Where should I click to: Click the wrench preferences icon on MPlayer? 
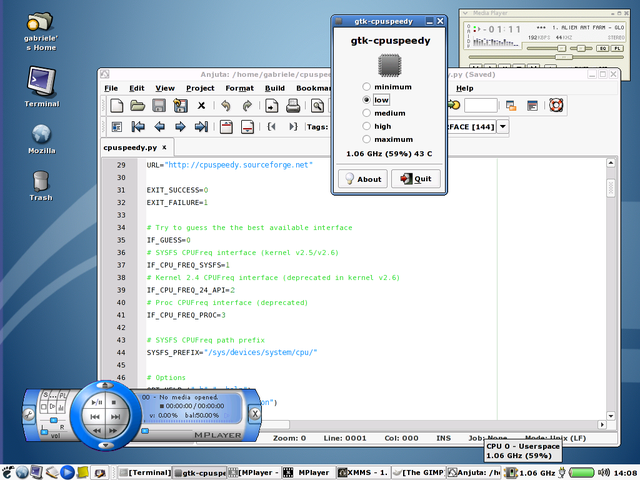point(29,415)
